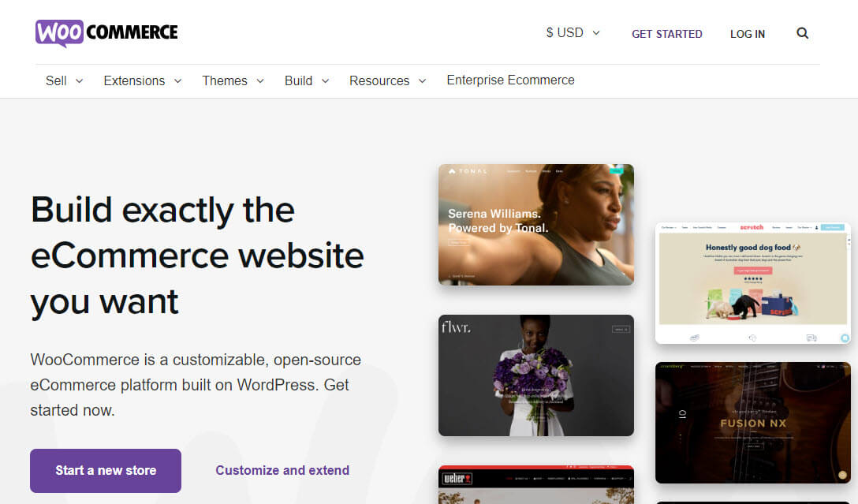Open the Themes menu

pos(224,81)
